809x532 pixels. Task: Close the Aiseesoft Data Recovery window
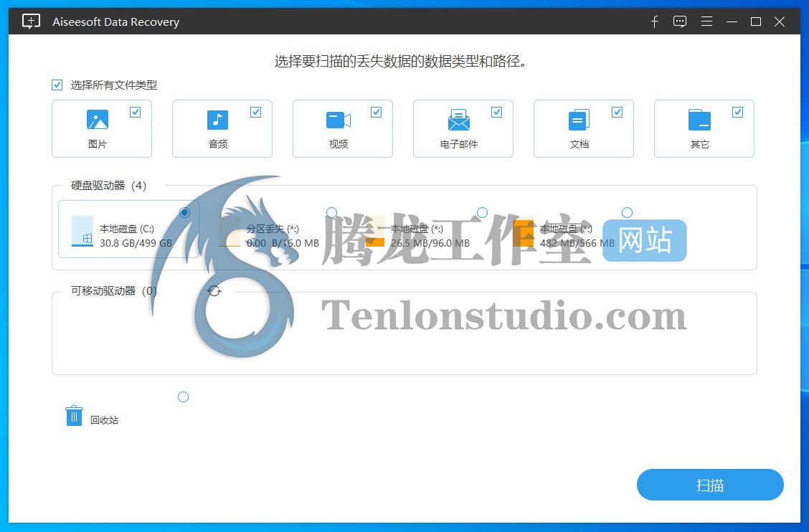780,22
